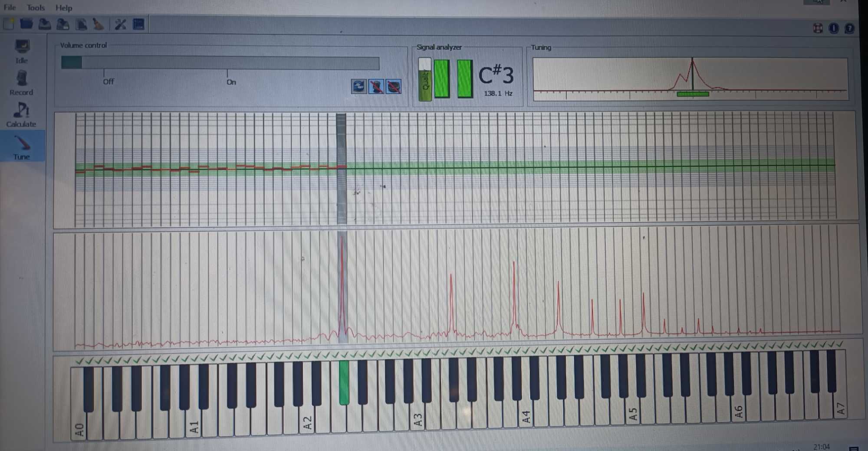Select the A1 piano key
The width and height of the screenshot is (868, 451).
tap(194, 423)
